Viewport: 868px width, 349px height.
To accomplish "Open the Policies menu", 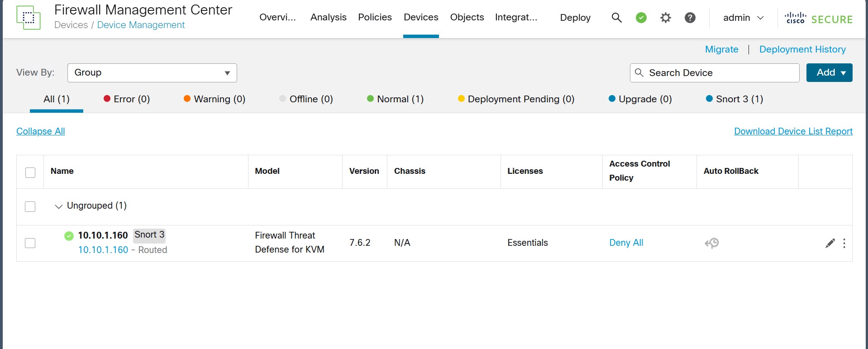I will coord(375,17).
